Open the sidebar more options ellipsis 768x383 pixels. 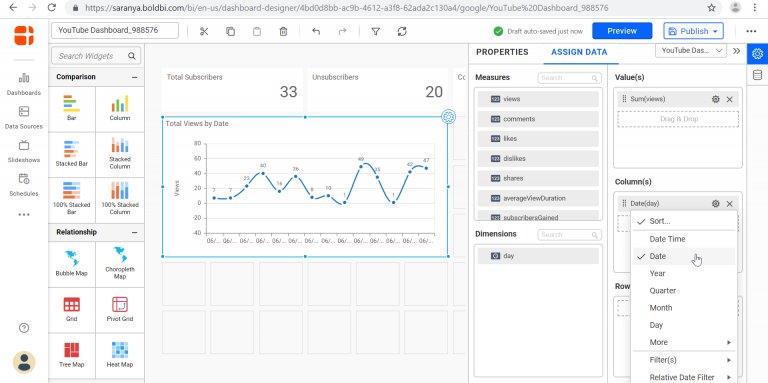24,215
